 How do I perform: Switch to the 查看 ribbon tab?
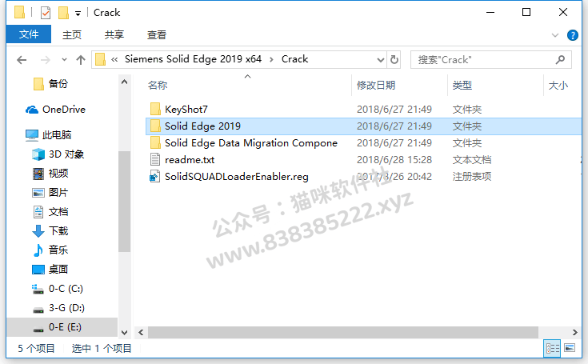(x=156, y=35)
